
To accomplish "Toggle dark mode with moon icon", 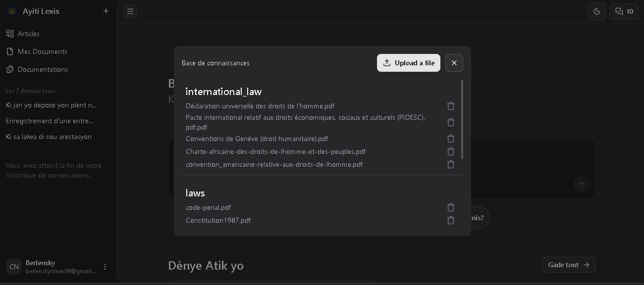I will [597, 11].
